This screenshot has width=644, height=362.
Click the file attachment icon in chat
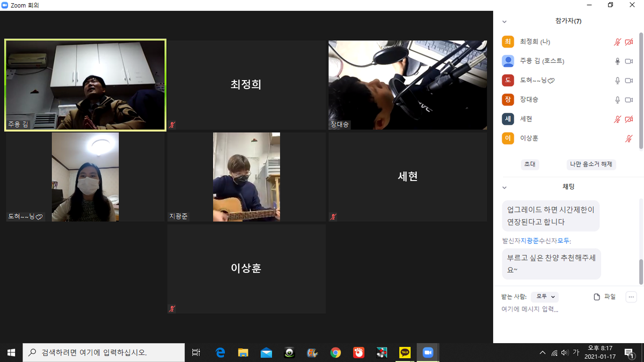tap(597, 297)
